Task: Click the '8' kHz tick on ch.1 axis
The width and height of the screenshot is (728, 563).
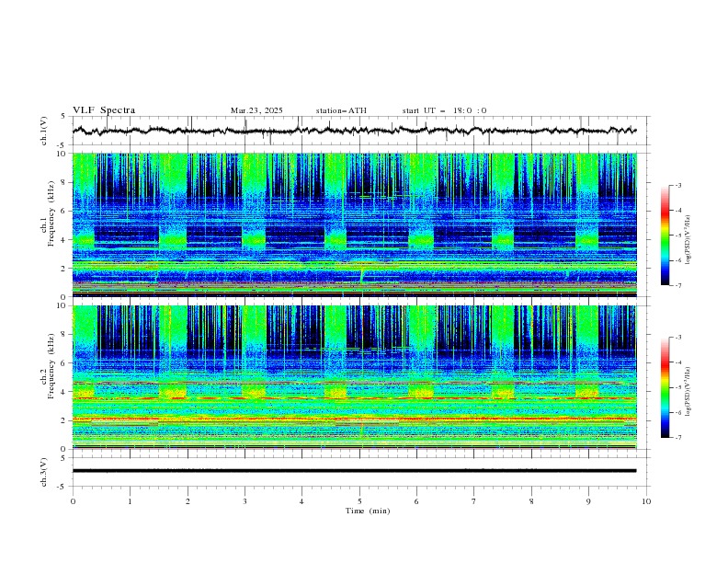Action: pos(65,182)
